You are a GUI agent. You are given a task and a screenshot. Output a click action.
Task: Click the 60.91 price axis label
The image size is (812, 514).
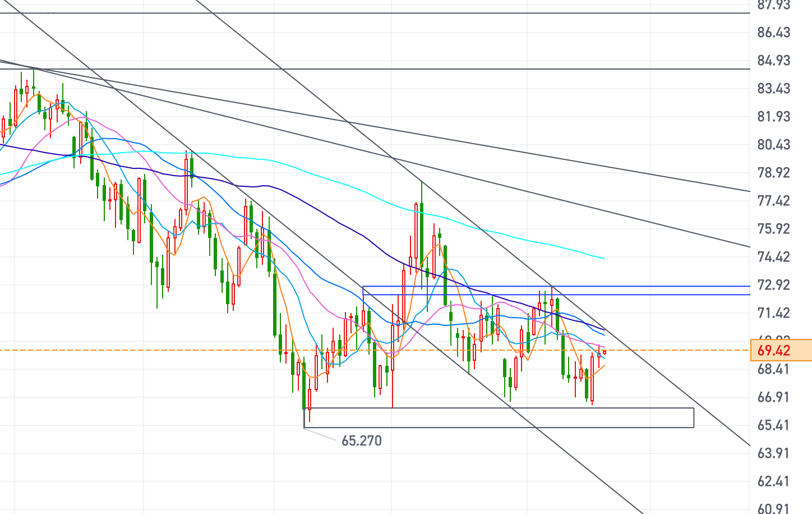pyautogui.click(x=773, y=508)
